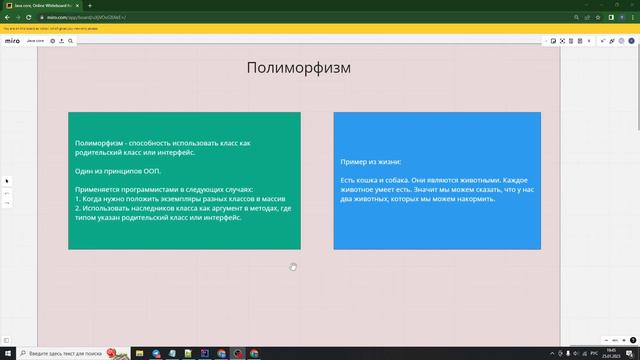640x360 pixels.
Task: Click the export board upload icon
Action: point(62,41)
